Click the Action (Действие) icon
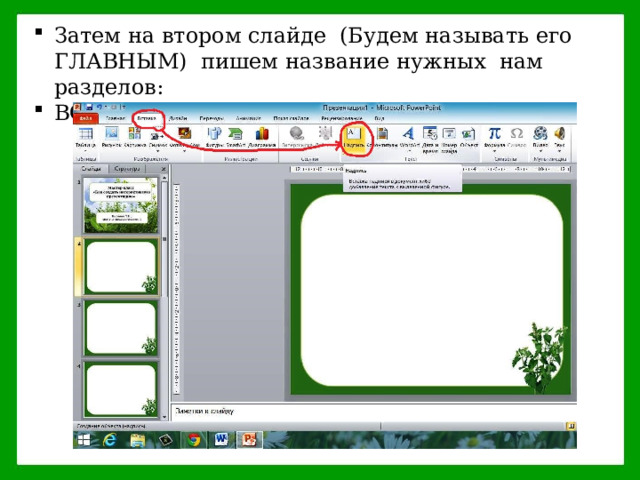This screenshot has width=640, height=480. [325, 133]
